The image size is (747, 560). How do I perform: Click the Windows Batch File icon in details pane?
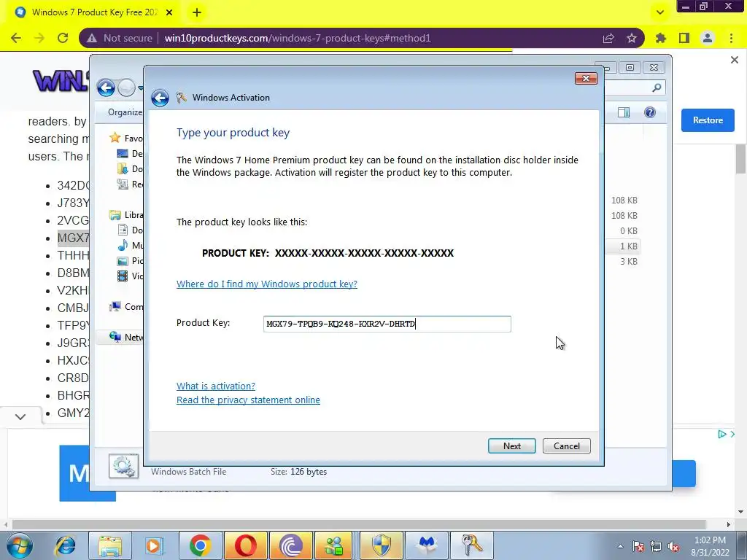[123, 466]
